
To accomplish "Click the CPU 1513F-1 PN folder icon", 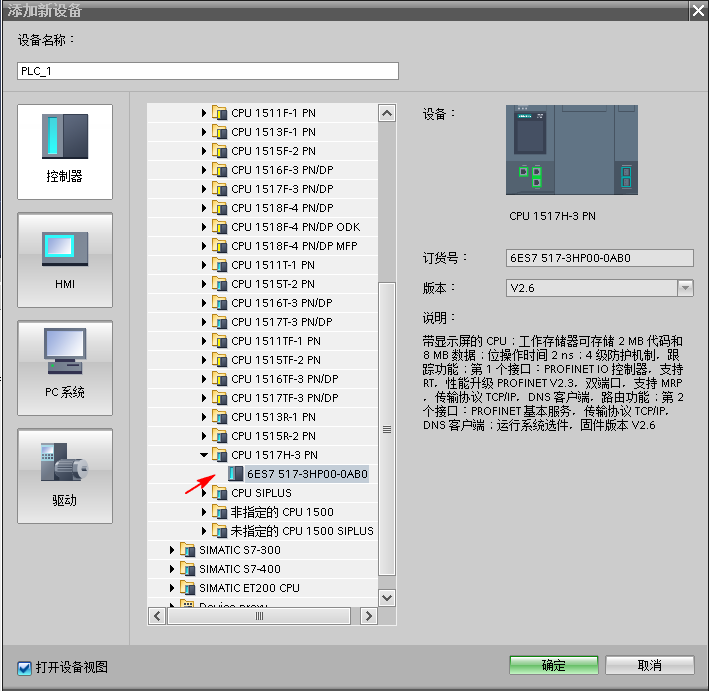I will pos(220,132).
